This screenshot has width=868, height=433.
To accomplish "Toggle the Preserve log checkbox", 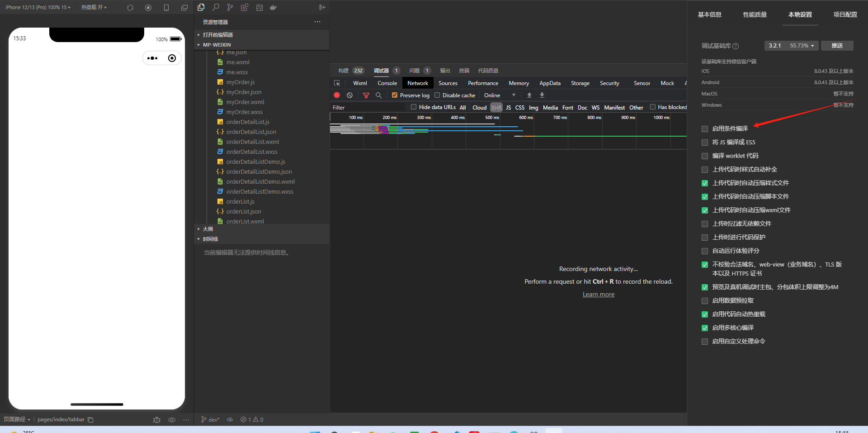I will tap(395, 95).
